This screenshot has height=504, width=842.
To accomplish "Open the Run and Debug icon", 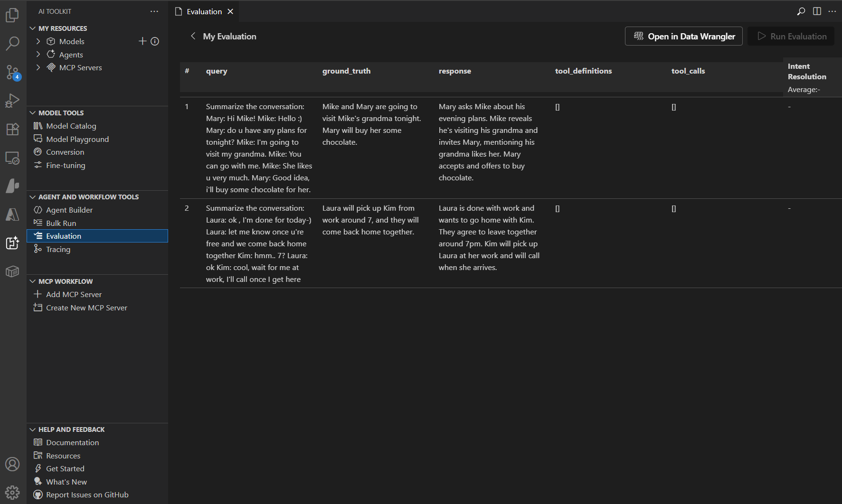I will 12,100.
